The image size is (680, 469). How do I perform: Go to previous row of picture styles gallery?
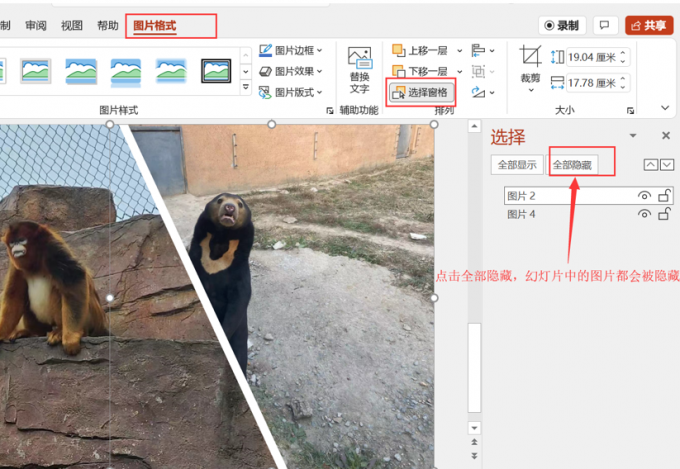point(245,55)
